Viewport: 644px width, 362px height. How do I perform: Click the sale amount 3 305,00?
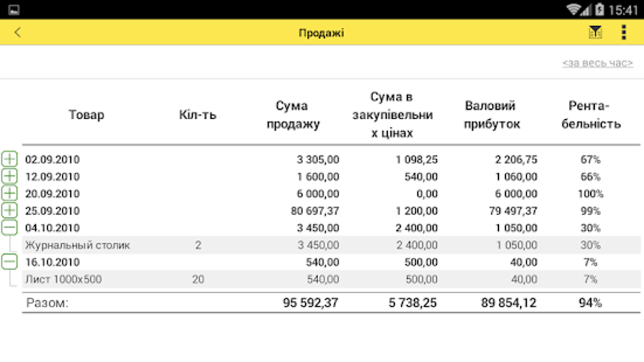point(318,160)
